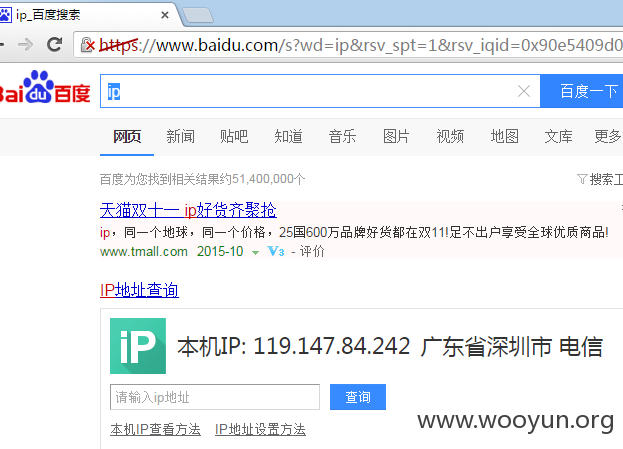Close the ip_百度搜索 tab
Screen dimensions: 623x449
[x=165, y=15]
